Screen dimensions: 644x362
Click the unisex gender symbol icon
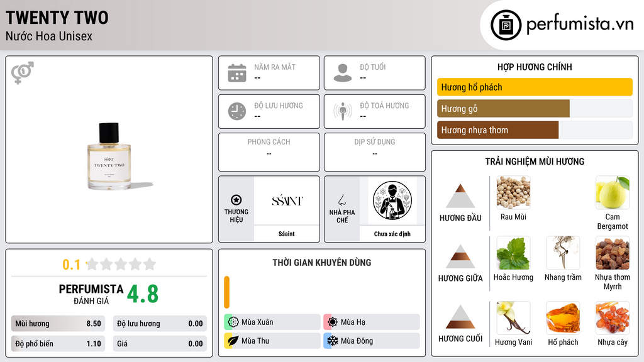point(23,73)
